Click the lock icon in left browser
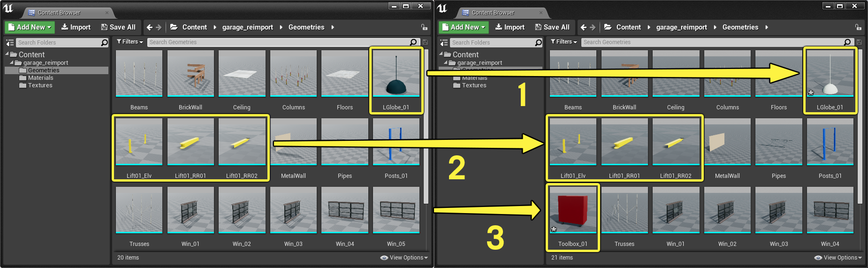 coord(424,27)
